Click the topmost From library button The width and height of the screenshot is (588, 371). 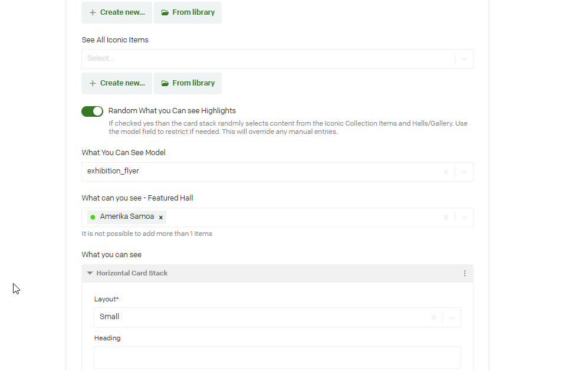[x=188, y=12]
